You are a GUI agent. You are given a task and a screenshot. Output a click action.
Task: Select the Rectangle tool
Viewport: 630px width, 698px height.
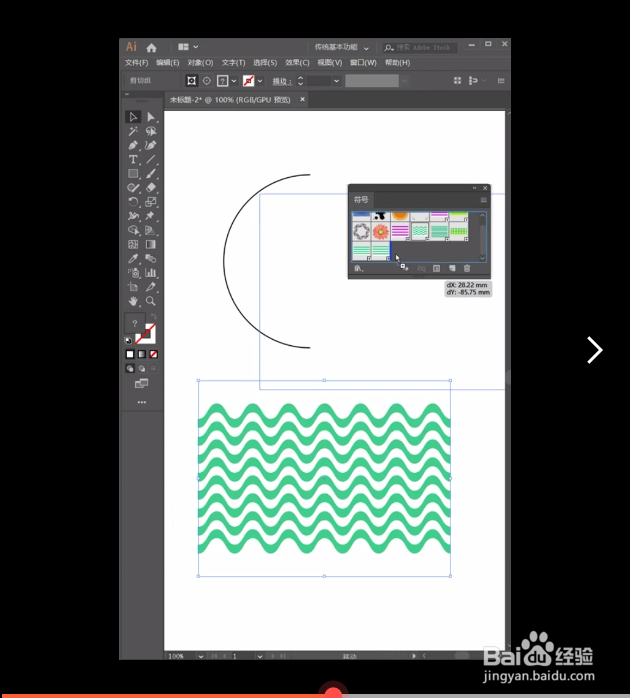[133, 174]
